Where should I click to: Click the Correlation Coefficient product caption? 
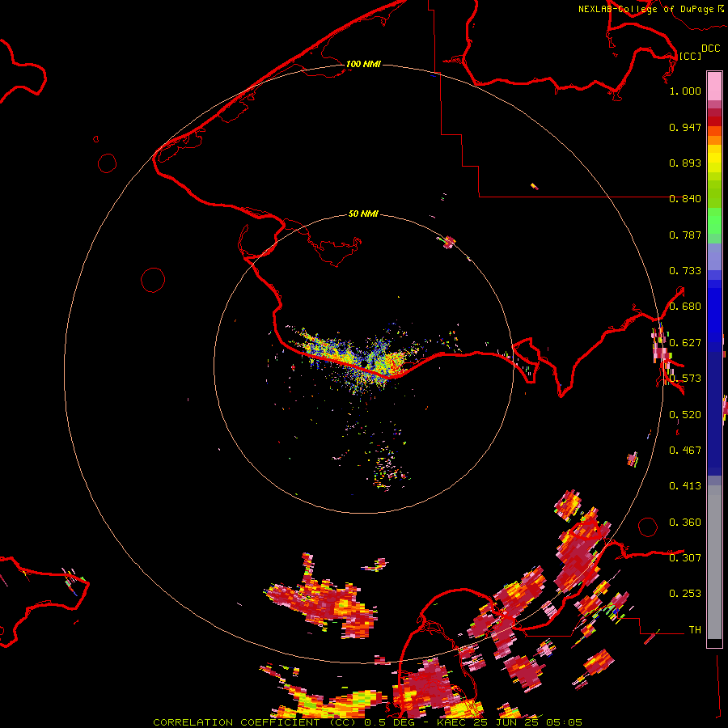pos(368,722)
